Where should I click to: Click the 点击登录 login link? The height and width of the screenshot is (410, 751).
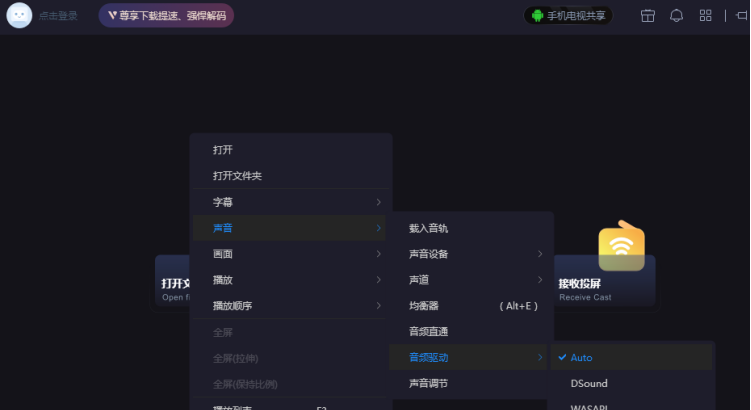coord(59,16)
